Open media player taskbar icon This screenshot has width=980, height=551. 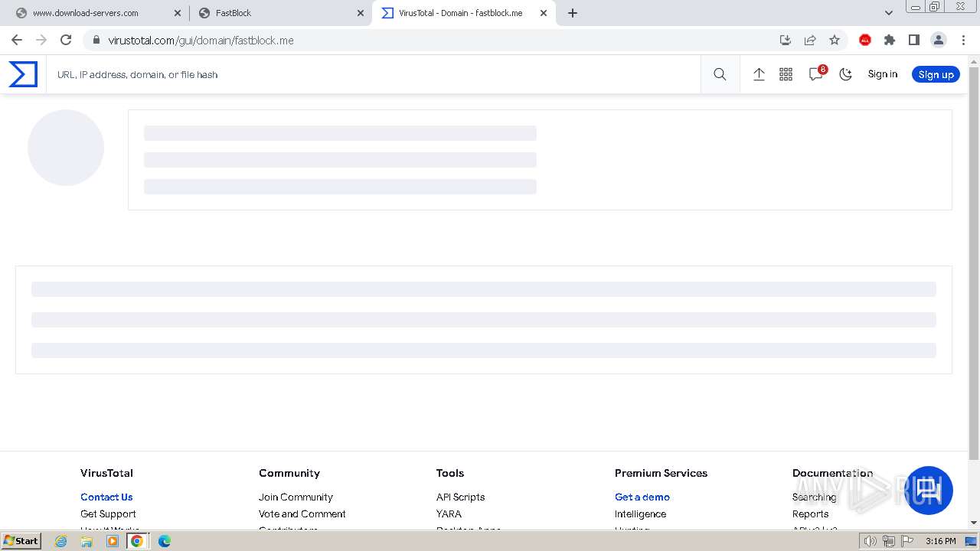[113, 541]
